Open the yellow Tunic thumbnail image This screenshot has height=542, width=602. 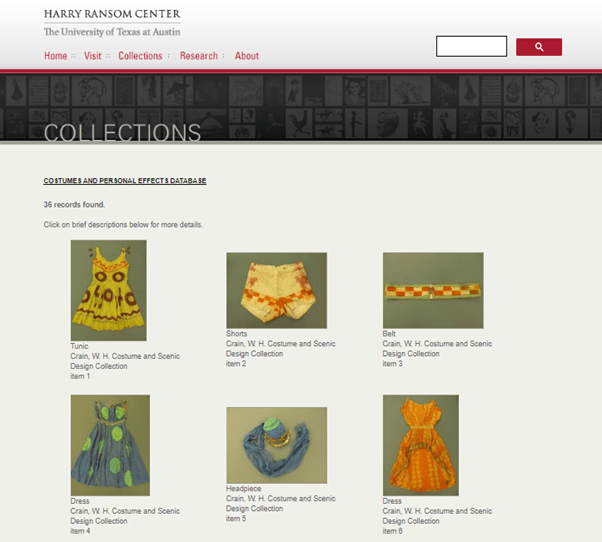pos(108,290)
